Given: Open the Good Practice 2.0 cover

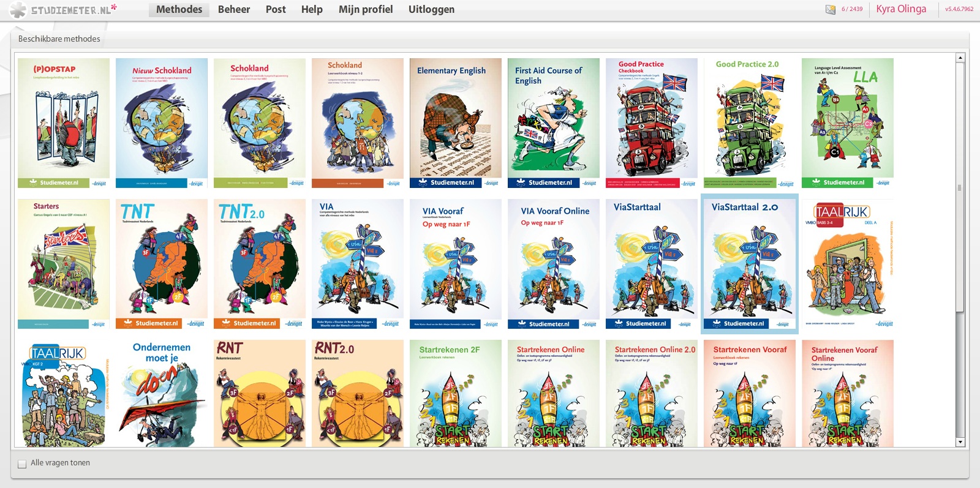Looking at the screenshot, I should click(x=750, y=123).
